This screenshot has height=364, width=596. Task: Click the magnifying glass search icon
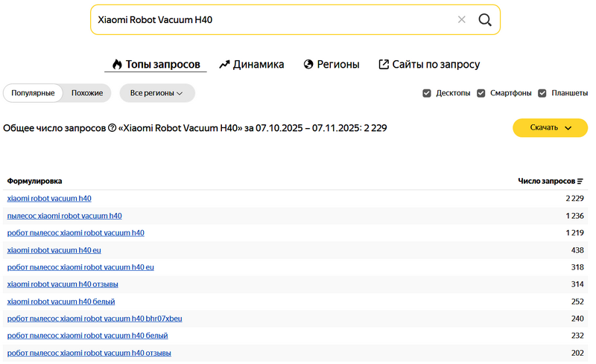[x=484, y=20]
